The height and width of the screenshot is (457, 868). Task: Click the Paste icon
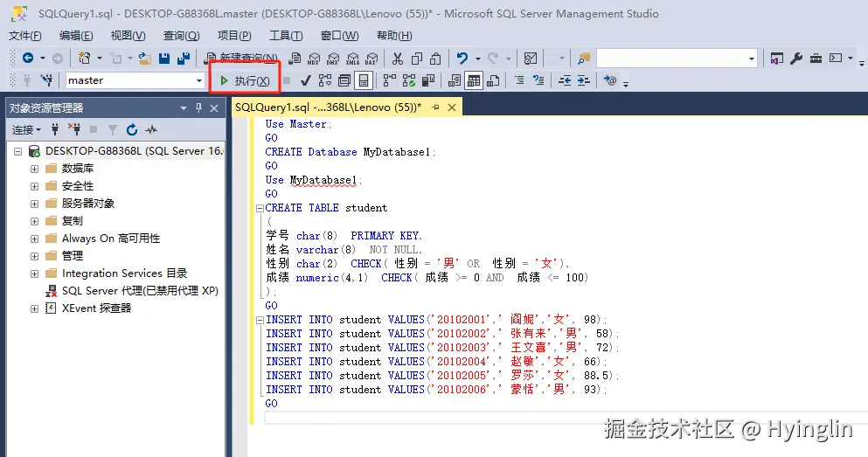point(435,58)
